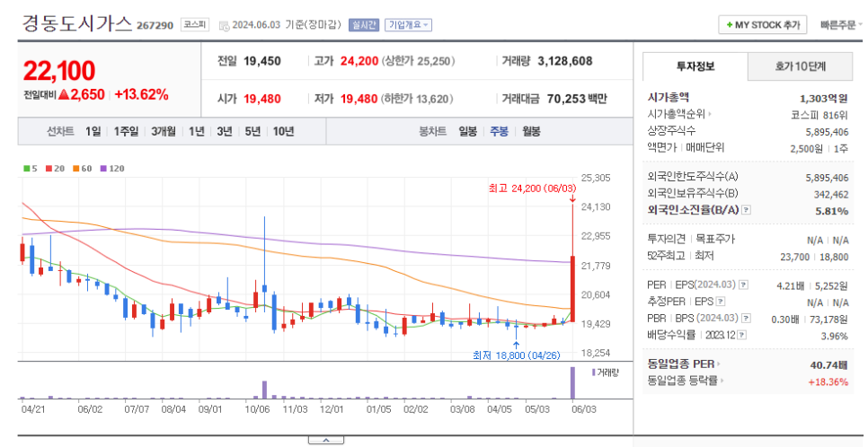Click the 거래대금 70,253 백만 value

click(x=577, y=99)
